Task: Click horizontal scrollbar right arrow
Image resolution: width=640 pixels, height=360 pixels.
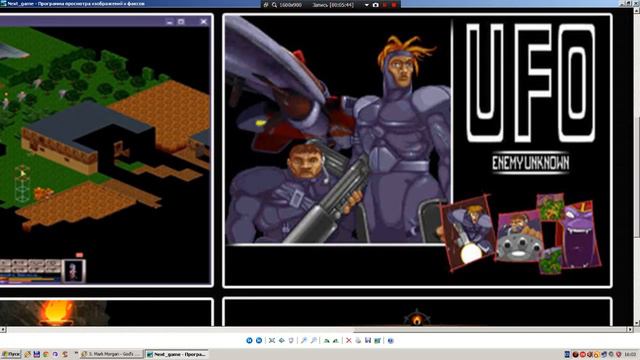Action: click(x=630, y=329)
